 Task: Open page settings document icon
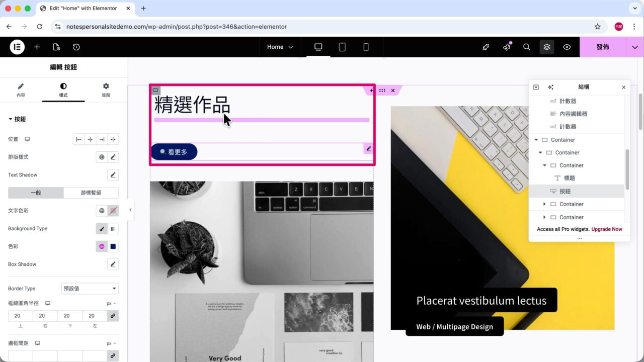pyautogui.click(x=56, y=47)
